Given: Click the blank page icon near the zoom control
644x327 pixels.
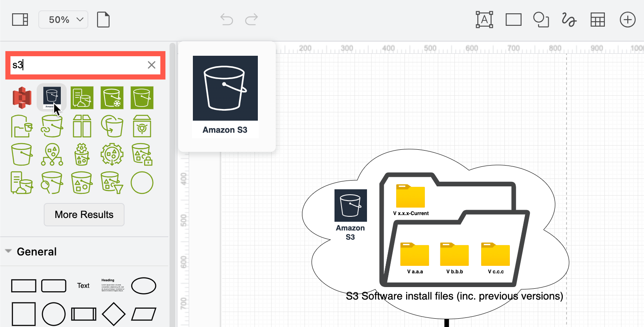Looking at the screenshot, I should tap(102, 19).
